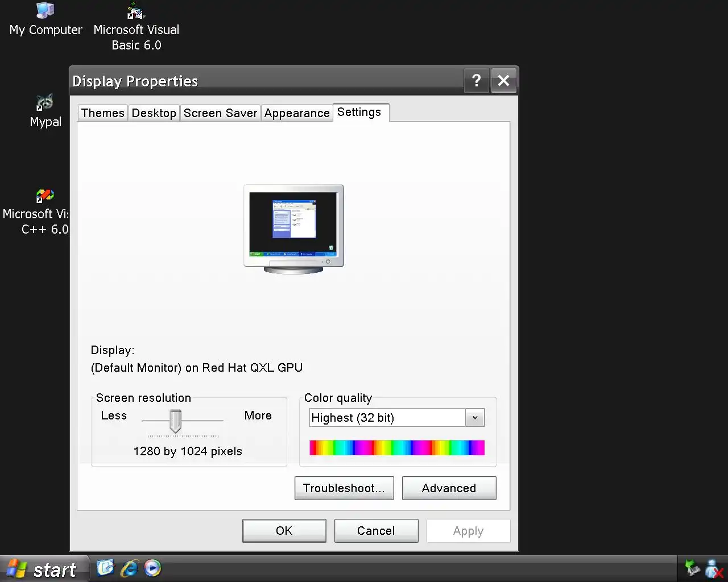Confirm with the OK button
This screenshot has height=582, width=728.
click(x=284, y=531)
